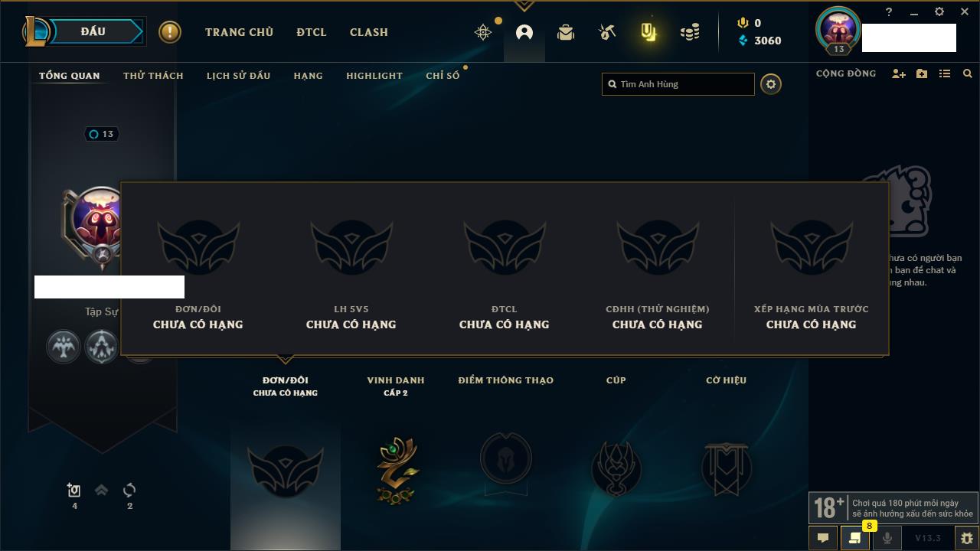Go to the CLASH page
The width and height of the screenshot is (980, 551).
[x=369, y=32]
